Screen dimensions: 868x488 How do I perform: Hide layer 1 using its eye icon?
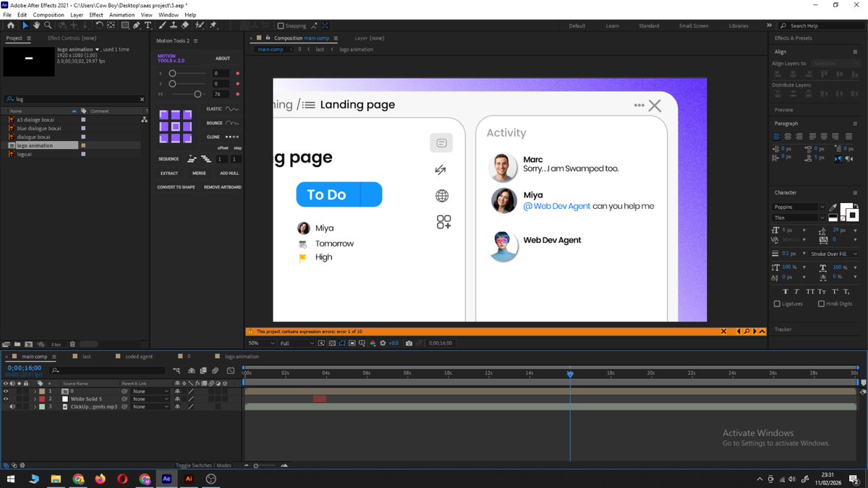pyautogui.click(x=6, y=391)
